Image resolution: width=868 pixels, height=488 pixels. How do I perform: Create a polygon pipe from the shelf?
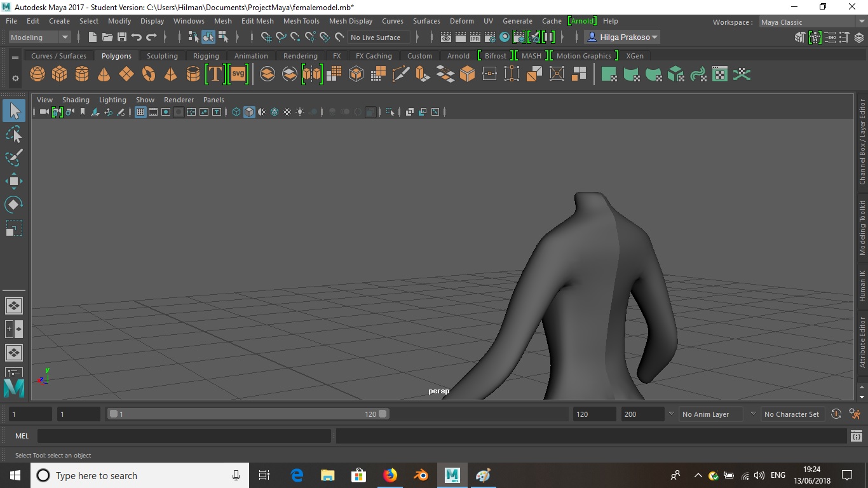193,74
